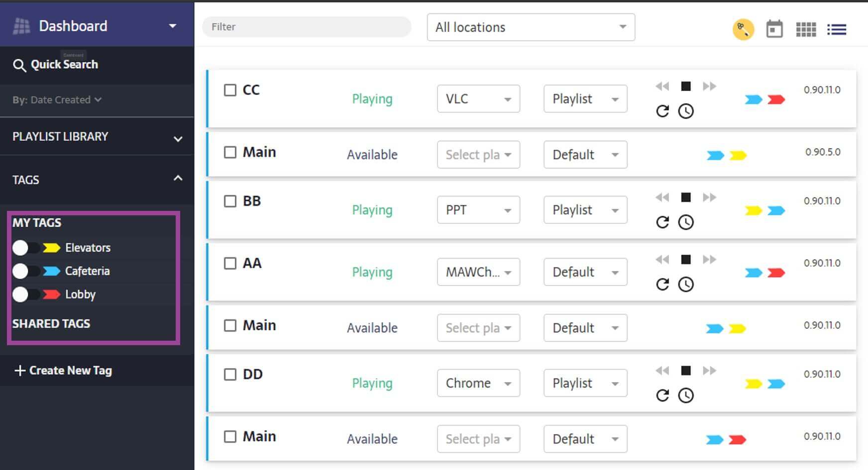This screenshot has width=868, height=470.
Task: Open the Dashboard menu dropdown
Action: coord(172,25)
